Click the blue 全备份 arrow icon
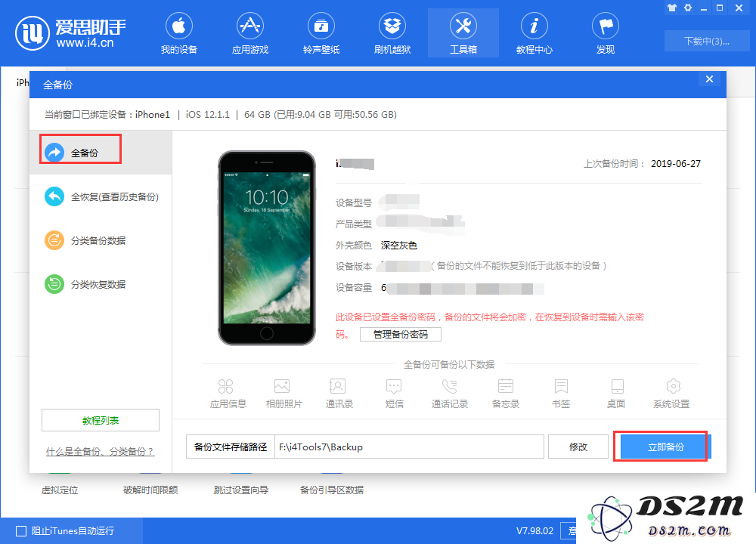Viewport: 756px width, 544px height. click(x=54, y=153)
